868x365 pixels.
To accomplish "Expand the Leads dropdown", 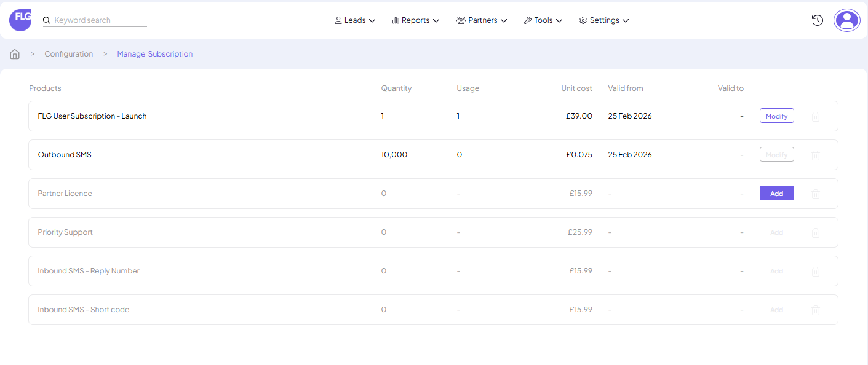I will point(355,20).
